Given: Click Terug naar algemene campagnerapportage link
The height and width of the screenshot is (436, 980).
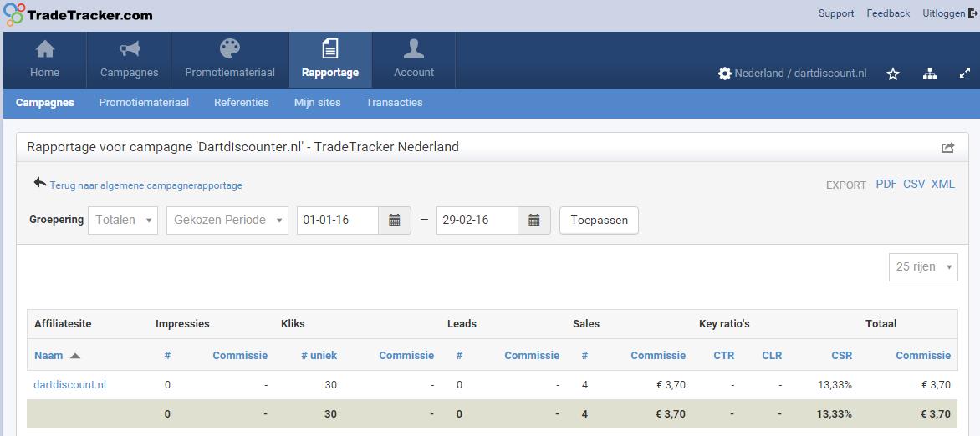Looking at the screenshot, I should pyautogui.click(x=146, y=185).
